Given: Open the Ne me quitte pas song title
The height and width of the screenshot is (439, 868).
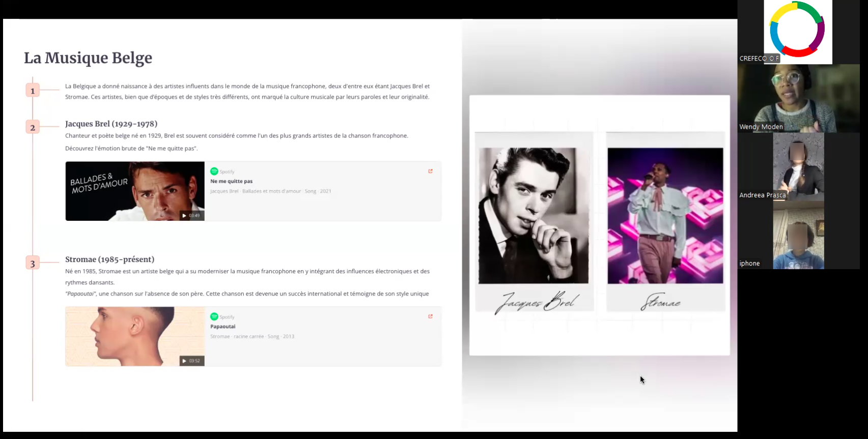Looking at the screenshot, I should (x=231, y=181).
